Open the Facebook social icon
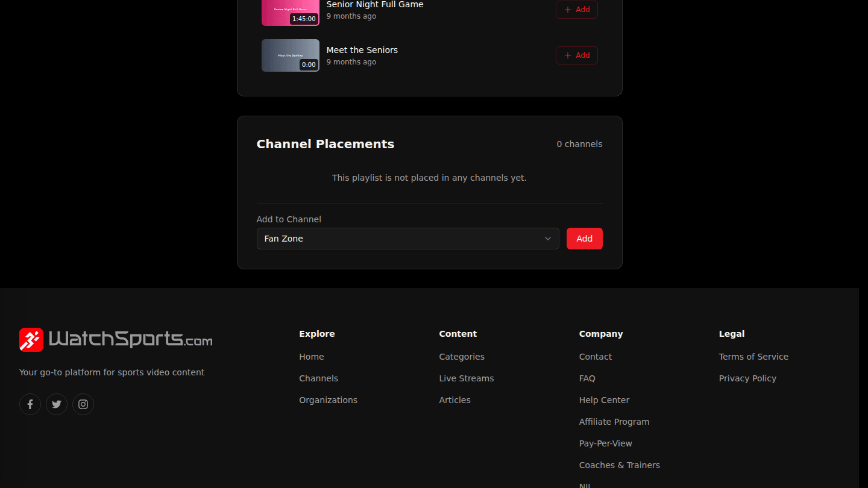The image size is (868, 488). click(30, 404)
